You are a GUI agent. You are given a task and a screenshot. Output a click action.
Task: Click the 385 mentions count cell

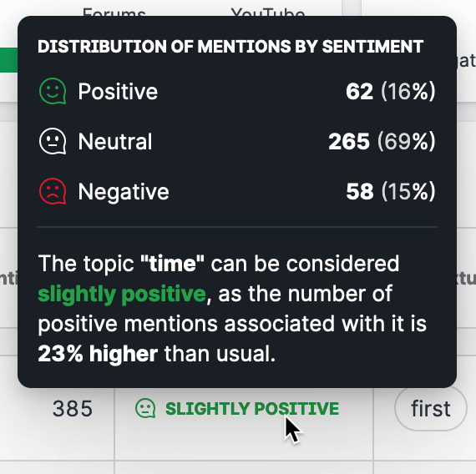click(x=73, y=408)
